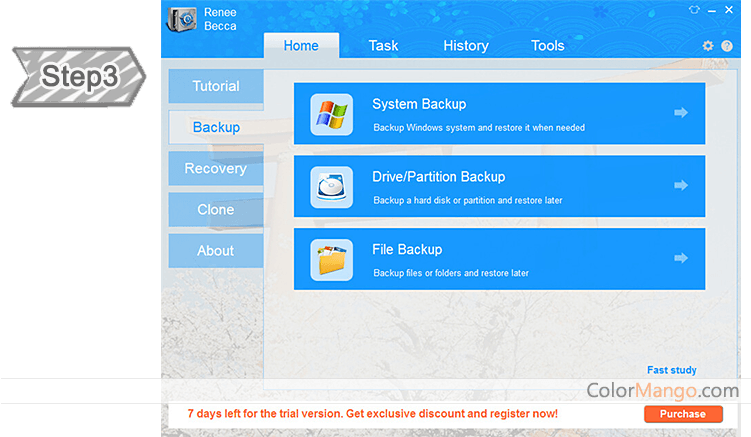The width and height of the screenshot is (751, 437).
Task: Open the settings gear icon
Action: click(707, 46)
